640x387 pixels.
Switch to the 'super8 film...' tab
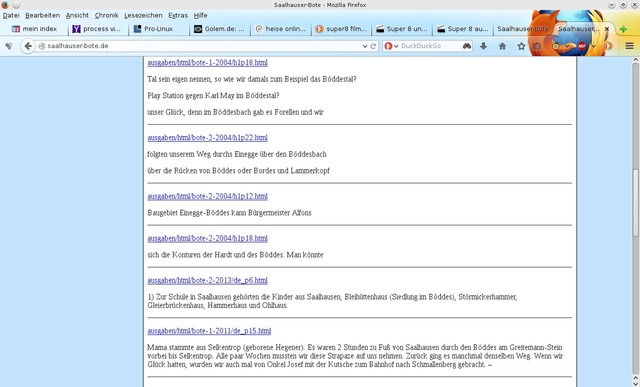coord(341,29)
